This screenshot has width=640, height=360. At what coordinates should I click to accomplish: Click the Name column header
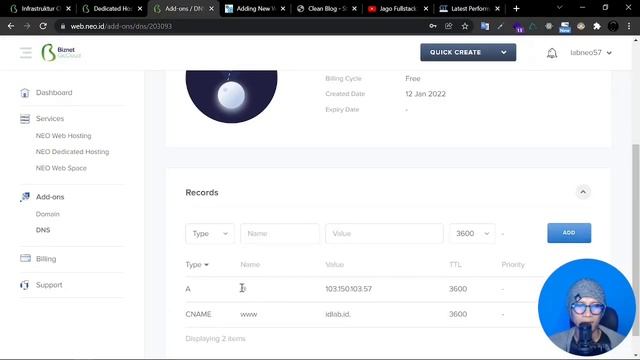click(x=250, y=264)
